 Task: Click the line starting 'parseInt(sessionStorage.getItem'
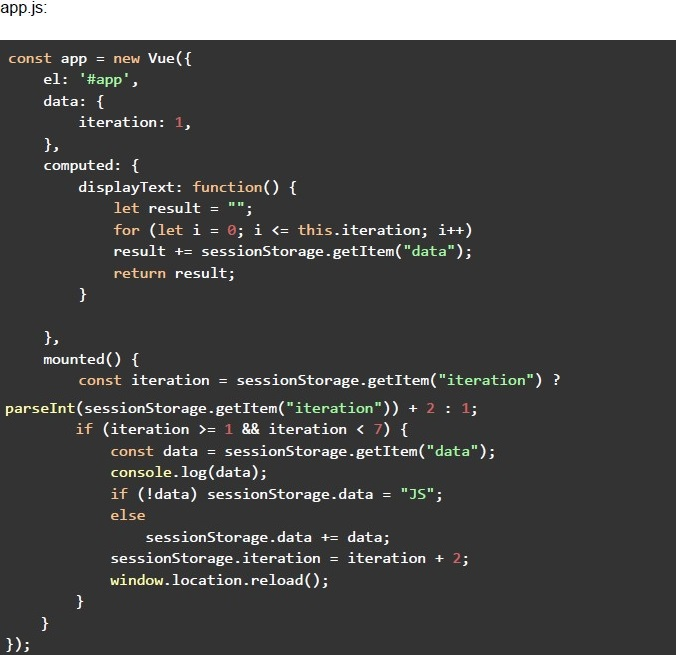click(241, 408)
